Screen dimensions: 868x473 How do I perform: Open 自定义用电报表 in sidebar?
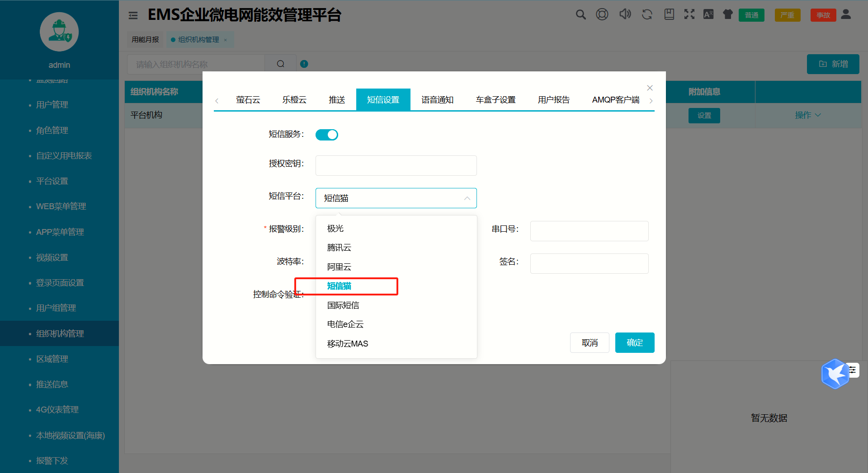coord(64,156)
